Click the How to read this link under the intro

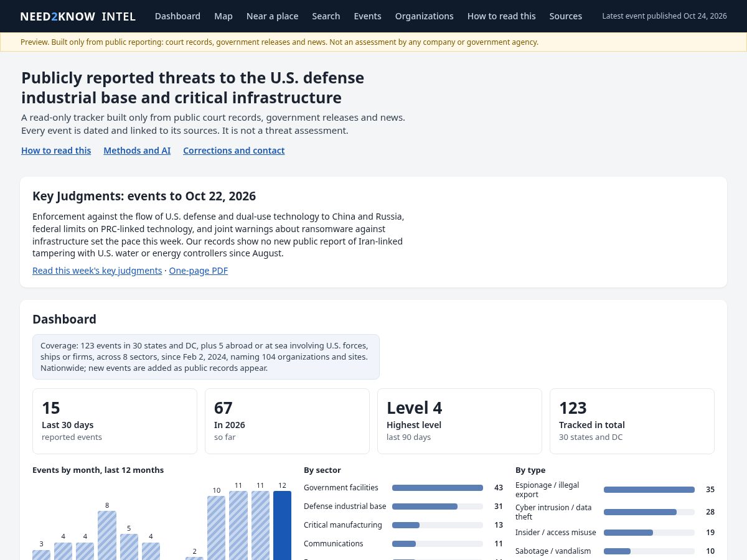(56, 151)
